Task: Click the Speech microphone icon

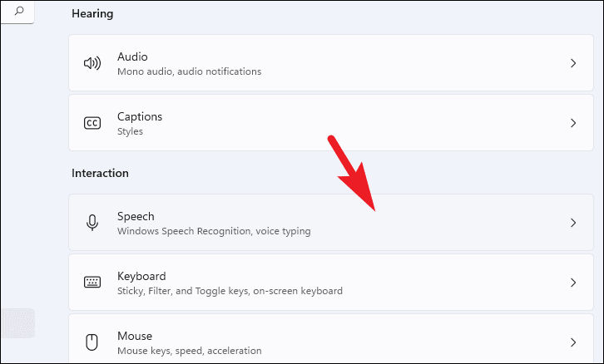Action: point(92,223)
